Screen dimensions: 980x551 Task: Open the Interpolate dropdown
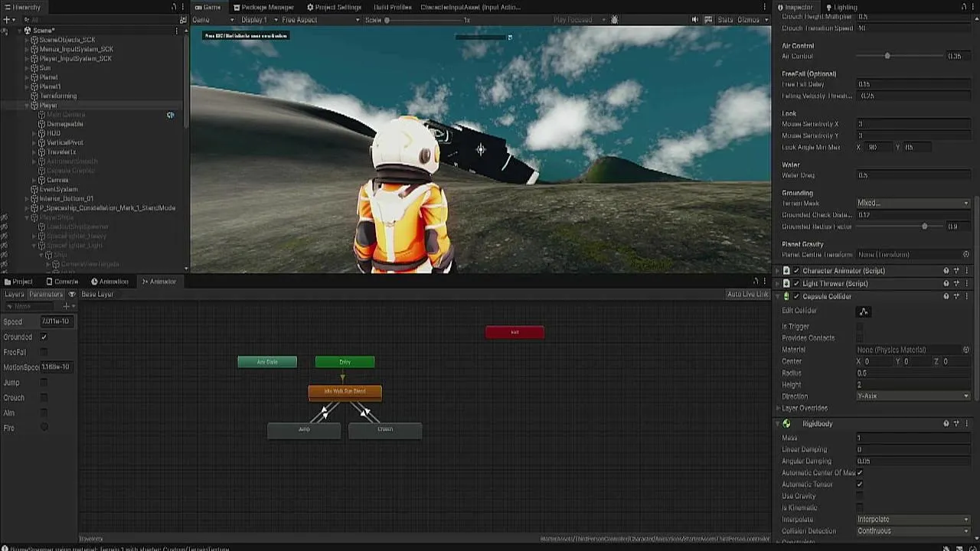point(913,520)
